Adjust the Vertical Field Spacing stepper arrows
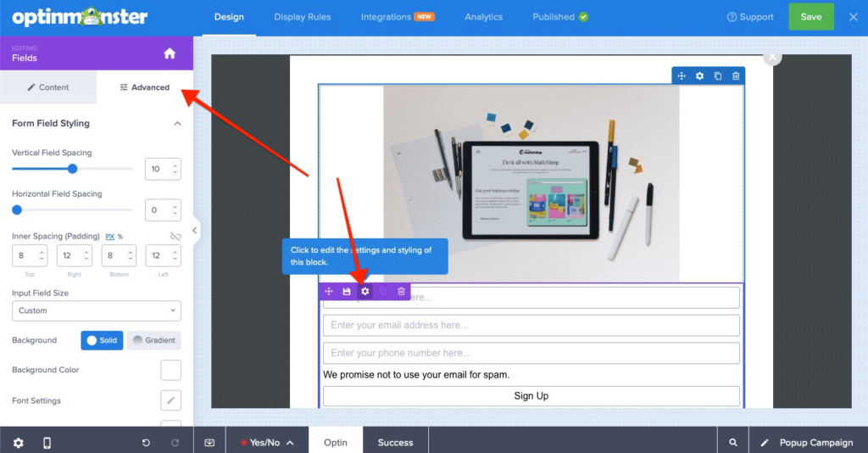This screenshot has height=453, width=868. tap(175, 169)
